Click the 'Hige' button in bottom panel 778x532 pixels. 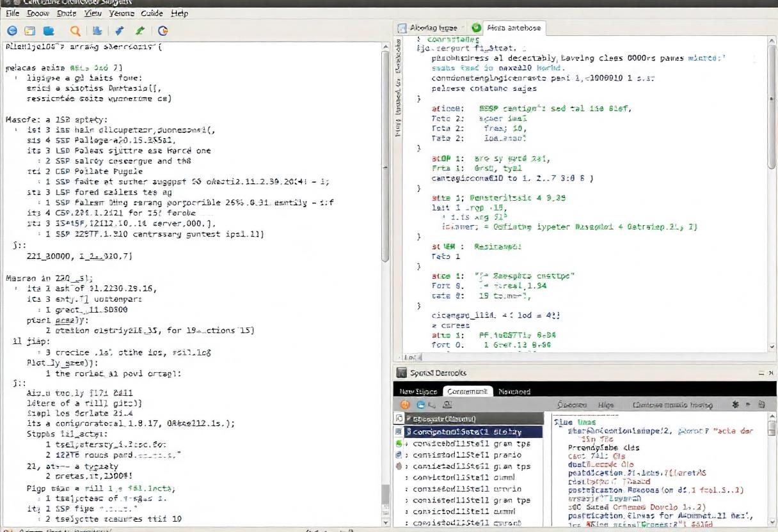tap(605, 405)
